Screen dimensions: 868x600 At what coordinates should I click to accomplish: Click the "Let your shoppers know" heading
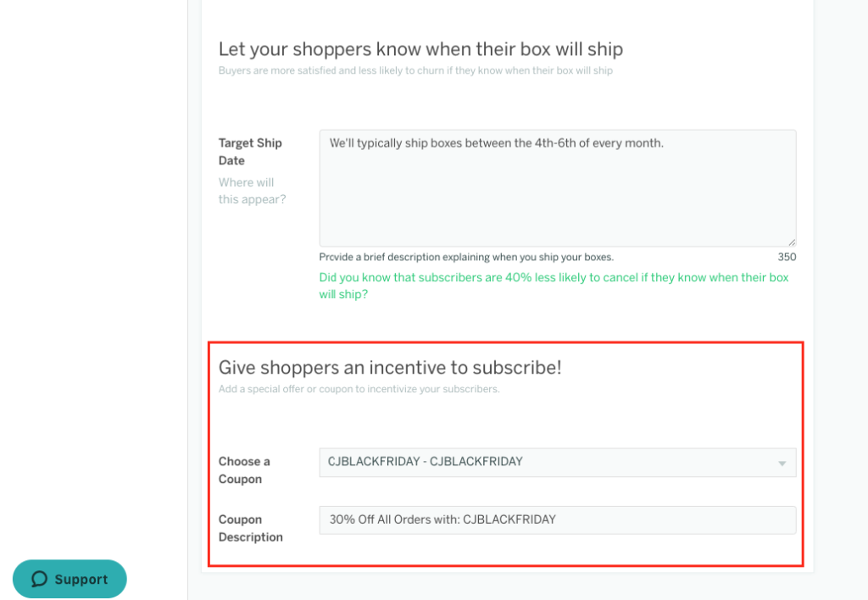point(420,49)
